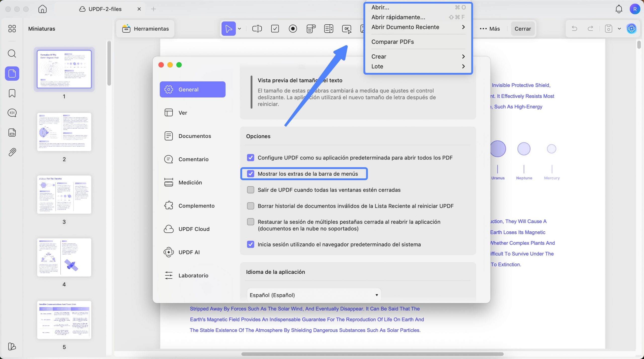Click the document vertical scrollbar at right
The height and width of the screenshot is (359, 644).
639,45
